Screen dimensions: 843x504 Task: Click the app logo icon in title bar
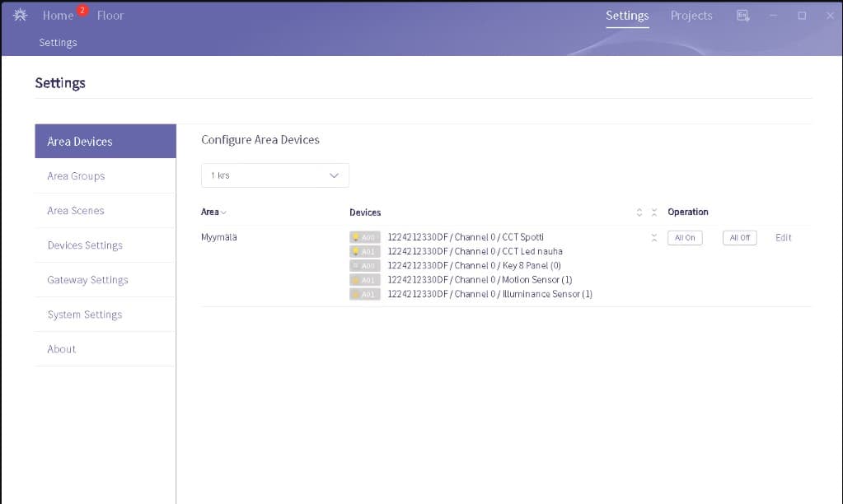click(x=20, y=16)
